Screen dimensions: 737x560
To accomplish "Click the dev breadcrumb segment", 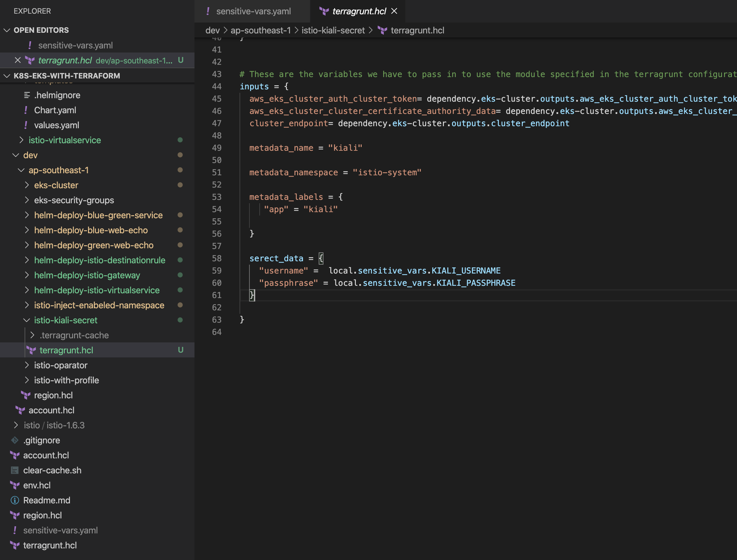I will click(x=212, y=30).
